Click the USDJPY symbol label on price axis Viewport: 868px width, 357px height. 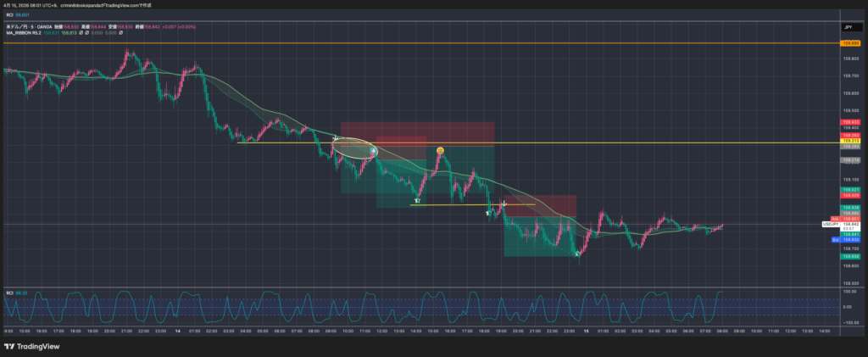click(x=830, y=224)
